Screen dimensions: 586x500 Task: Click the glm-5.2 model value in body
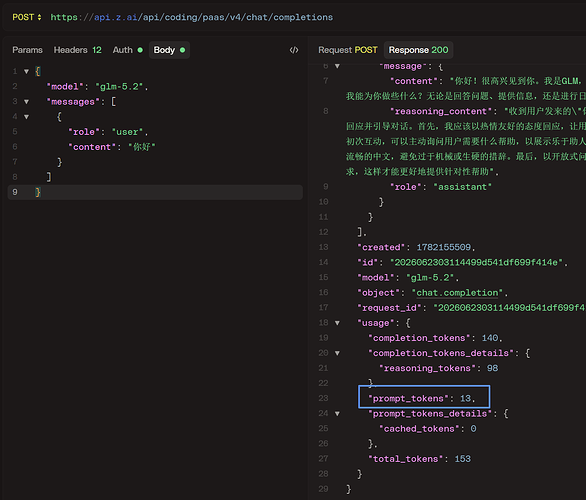point(120,87)
